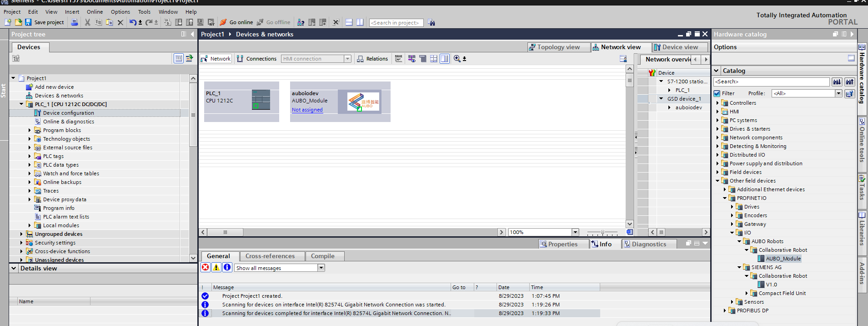Click the catalog profile settings icon

(850, 93)
